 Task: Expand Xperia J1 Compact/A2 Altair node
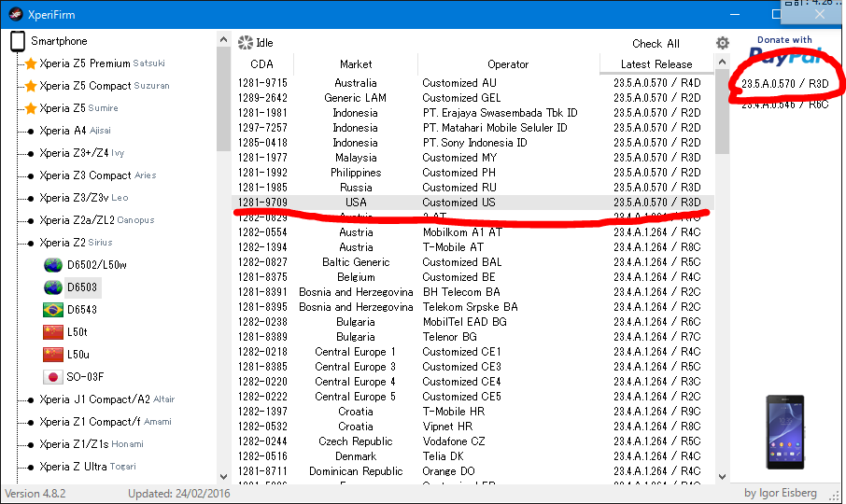tap(31, 400)
